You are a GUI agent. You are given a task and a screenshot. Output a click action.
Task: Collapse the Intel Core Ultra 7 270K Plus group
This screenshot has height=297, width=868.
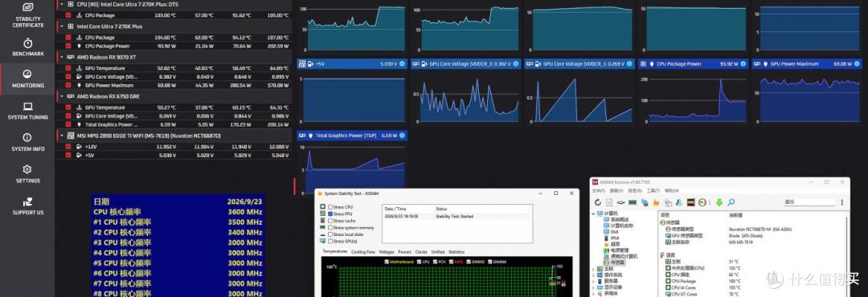point(62,26)
